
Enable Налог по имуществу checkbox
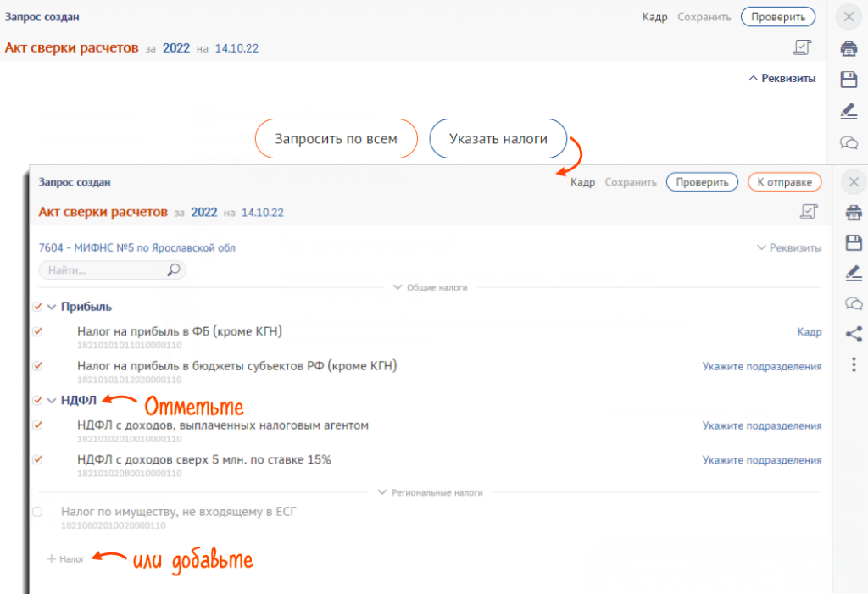(37, 512)
